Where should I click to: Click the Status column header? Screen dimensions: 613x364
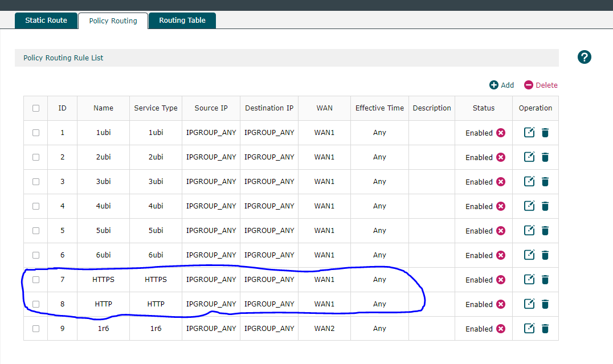(484, 108)
